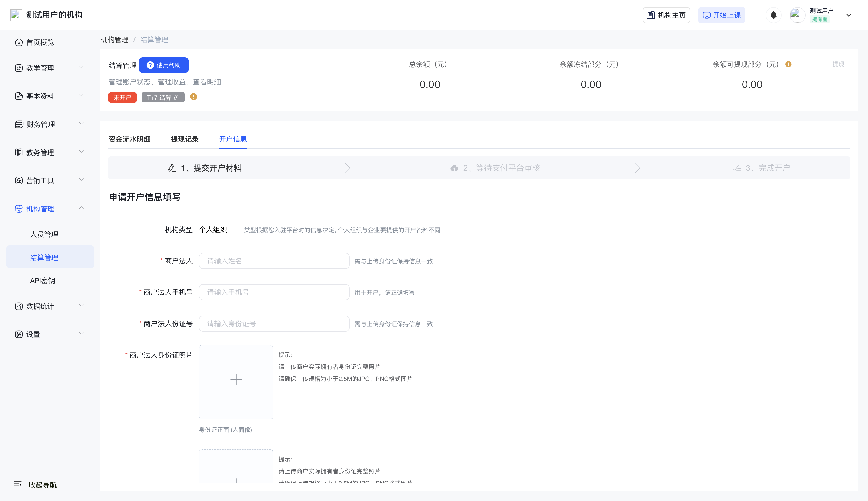Focus the 商户法人手机号 input
The height and width of the screenshot is (501, 868).
tap(274, 292)
